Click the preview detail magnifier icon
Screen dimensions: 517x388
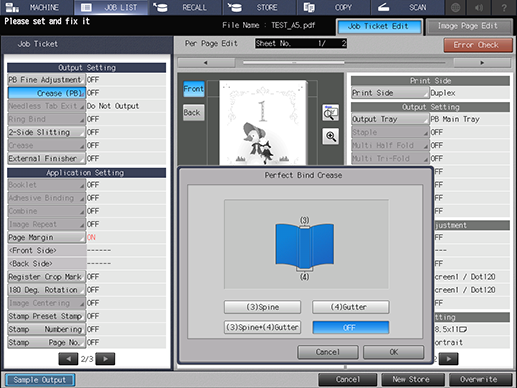click(x=330, y=113)
